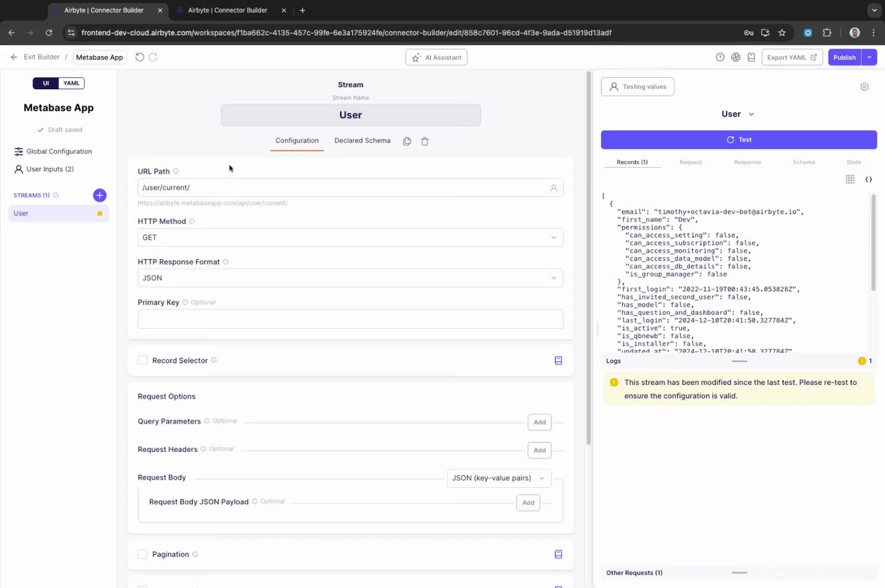Open Global Configuration in sidebar
The image size is (885, 588).
click(x=59, y=151)
